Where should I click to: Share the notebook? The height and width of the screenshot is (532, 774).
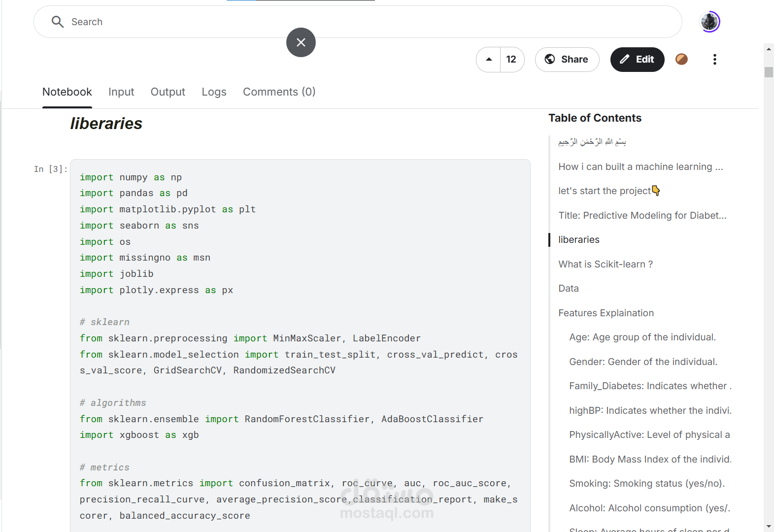[567, 60]
